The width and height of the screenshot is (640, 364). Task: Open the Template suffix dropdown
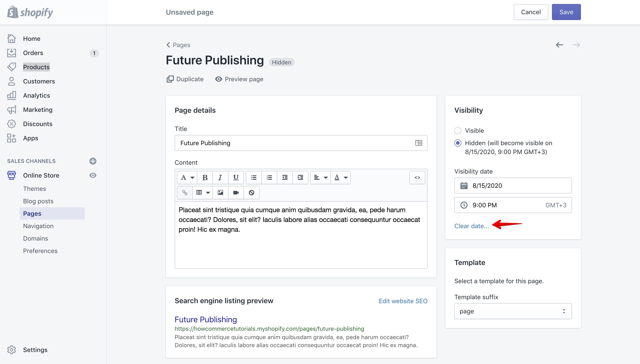click(x=513, y=311)
